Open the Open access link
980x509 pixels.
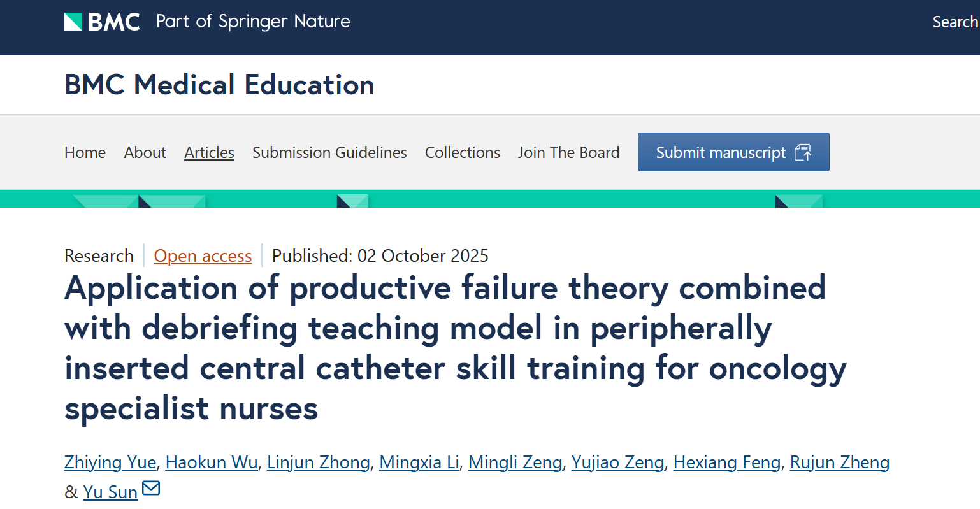click(x=203, y=256)
